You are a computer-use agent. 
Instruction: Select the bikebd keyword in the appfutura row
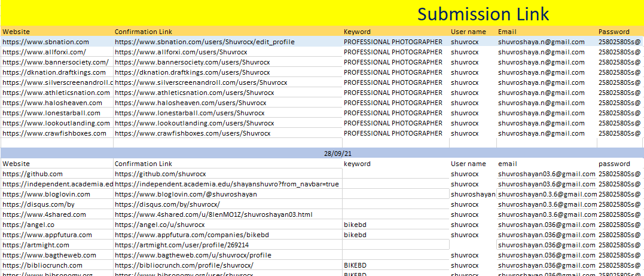[x=356, y=235]
